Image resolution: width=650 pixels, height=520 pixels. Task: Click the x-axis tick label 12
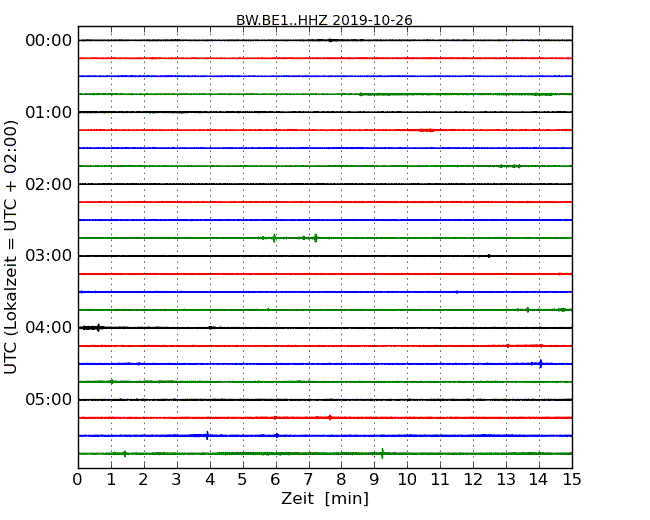tap(473, 480)
